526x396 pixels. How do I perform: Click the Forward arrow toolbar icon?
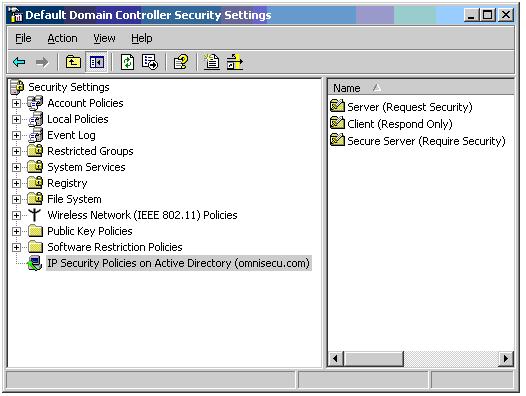[x=42, y=62]
